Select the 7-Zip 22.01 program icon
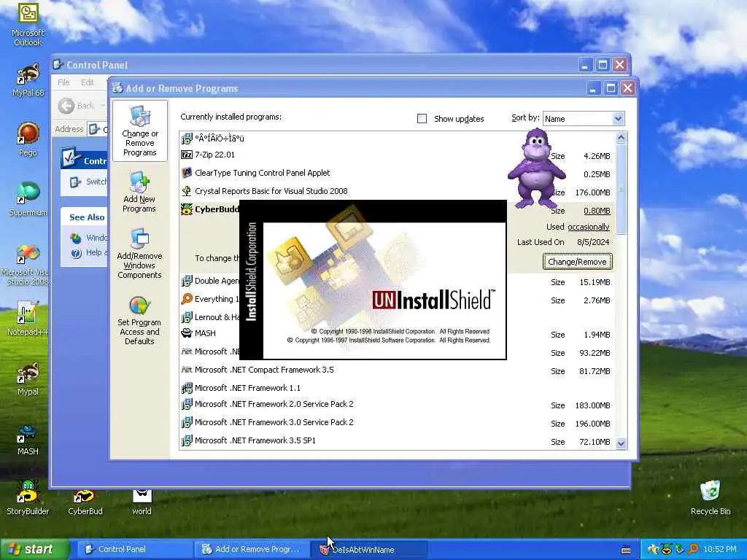This screenshot has width=747, height=560. 187,155
